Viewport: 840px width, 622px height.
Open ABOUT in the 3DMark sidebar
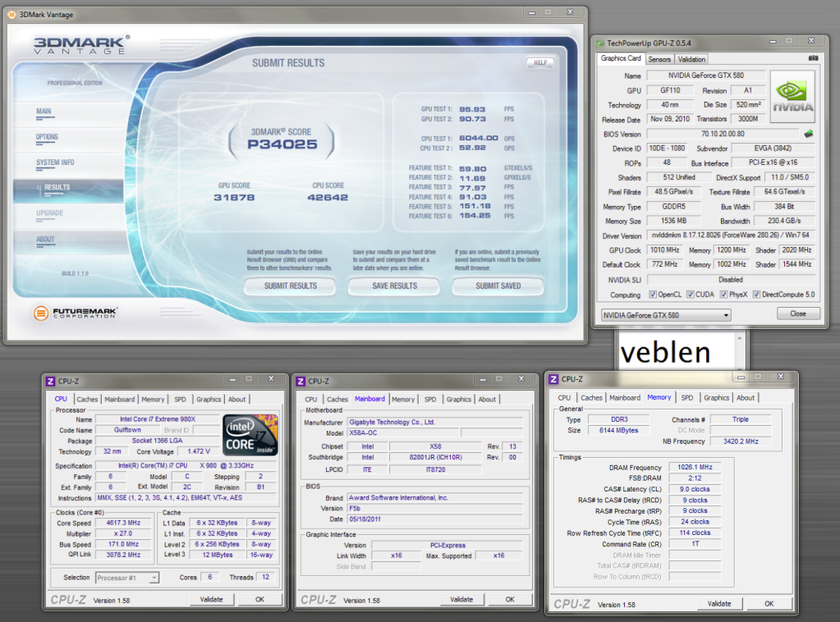pos(45,240)
